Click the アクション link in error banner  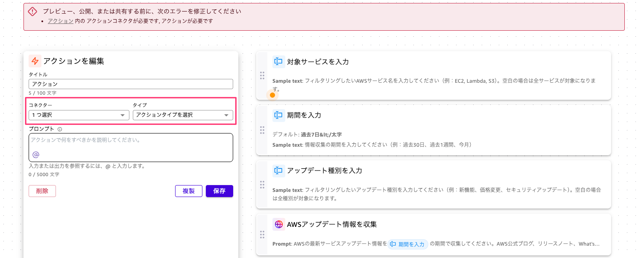60,20
